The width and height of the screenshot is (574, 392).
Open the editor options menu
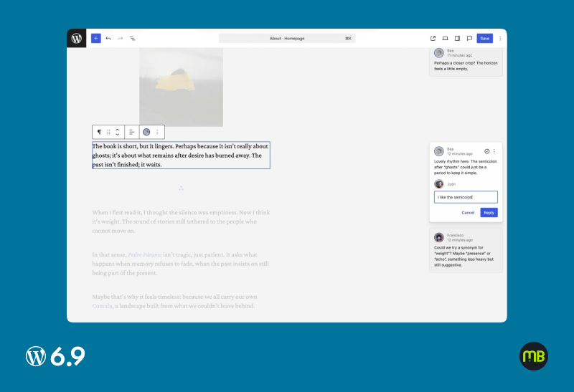click(x=500, y=39)
